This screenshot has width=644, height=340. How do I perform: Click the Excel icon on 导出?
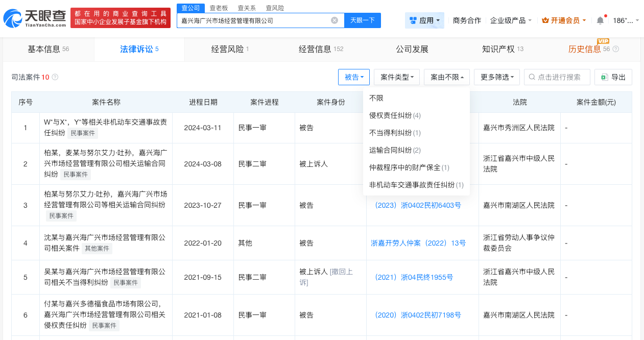(x=605, y=77)
